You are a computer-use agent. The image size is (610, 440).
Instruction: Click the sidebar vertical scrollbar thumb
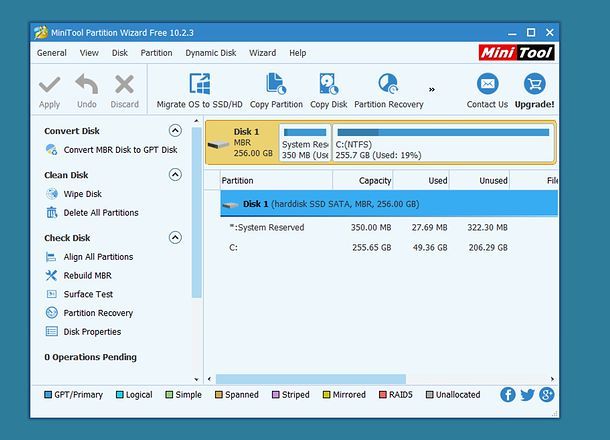point(196,212)
